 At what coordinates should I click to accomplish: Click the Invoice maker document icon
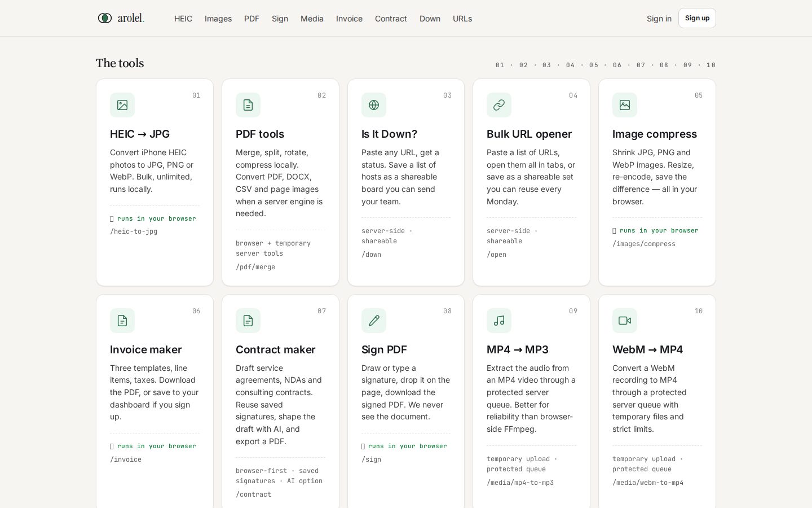tap(122, 321)
